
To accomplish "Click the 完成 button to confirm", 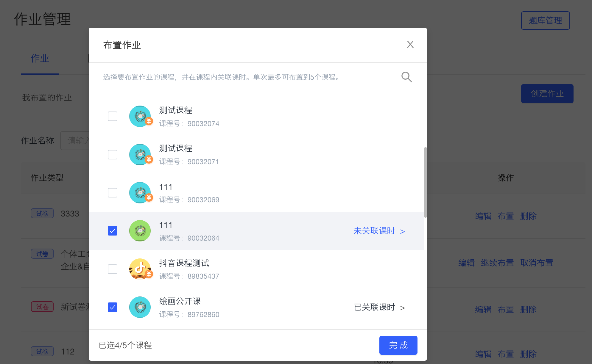I will click(398, 345).
